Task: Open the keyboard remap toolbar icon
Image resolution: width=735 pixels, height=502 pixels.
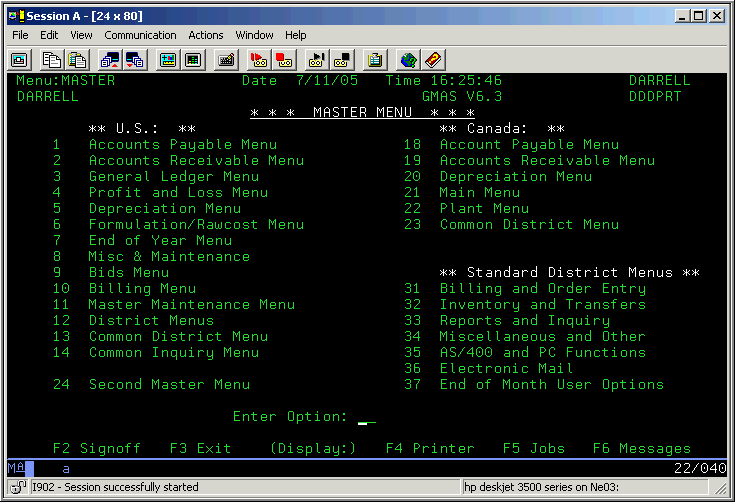Action: tap(226, 59)
